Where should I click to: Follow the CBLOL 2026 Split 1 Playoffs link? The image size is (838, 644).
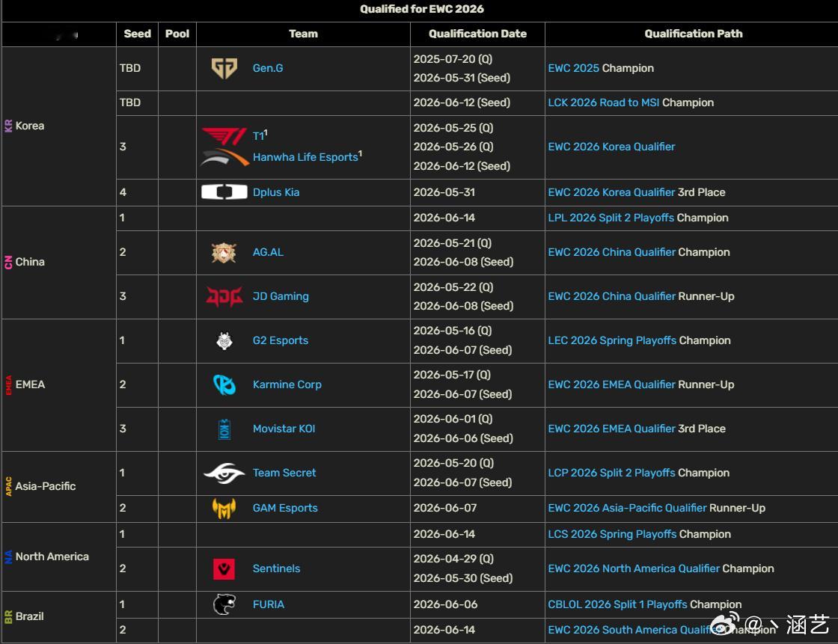coord(617,604)
